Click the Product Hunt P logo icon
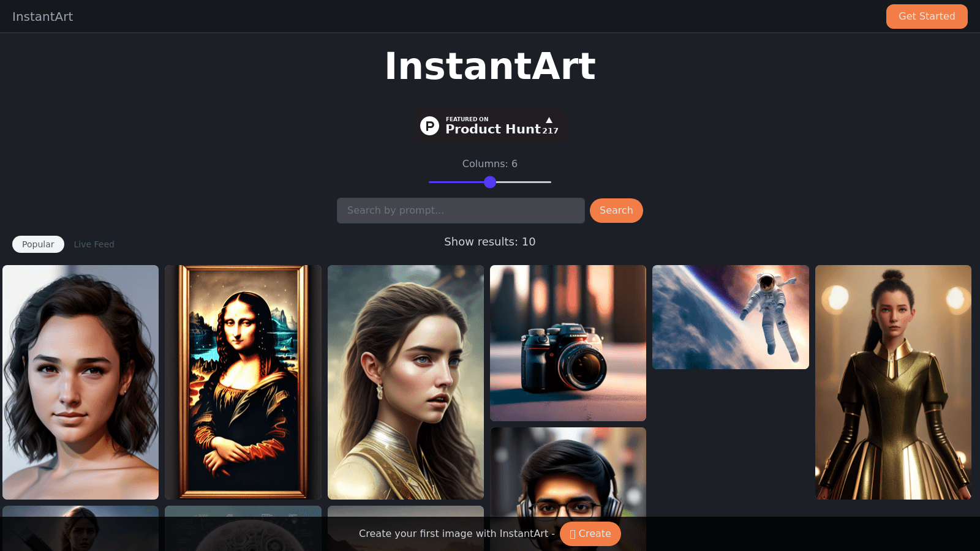 429,126
